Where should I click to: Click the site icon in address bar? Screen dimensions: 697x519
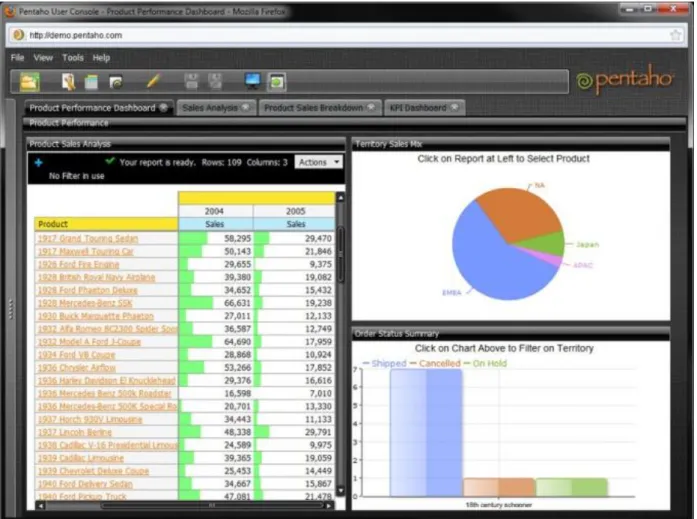pyautogui.click(x=18, y=35)
